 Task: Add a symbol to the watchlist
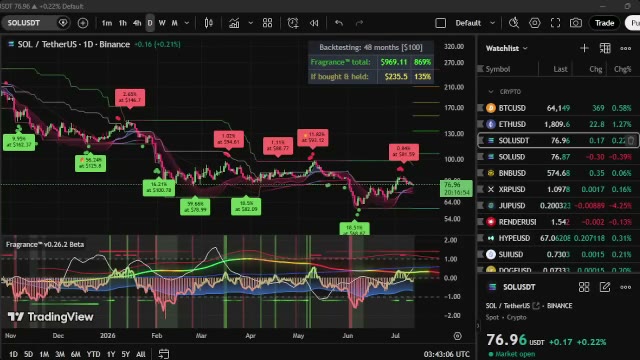[584, 48]
